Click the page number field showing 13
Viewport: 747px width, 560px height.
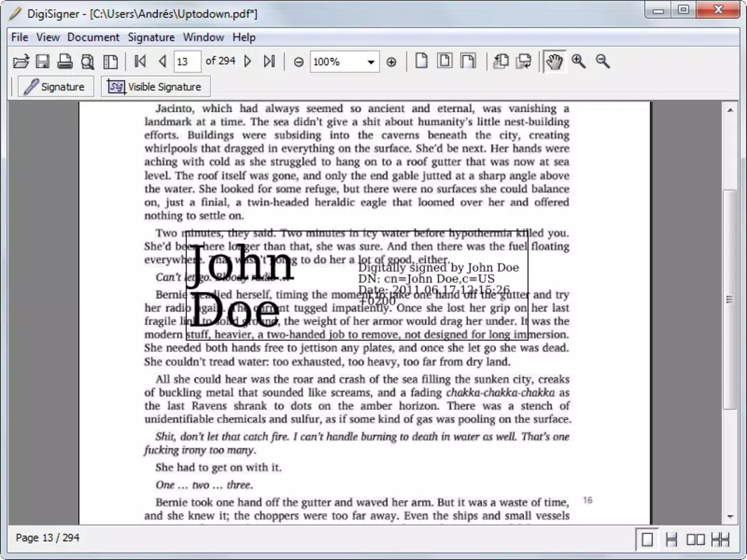(x=187, y=62)
